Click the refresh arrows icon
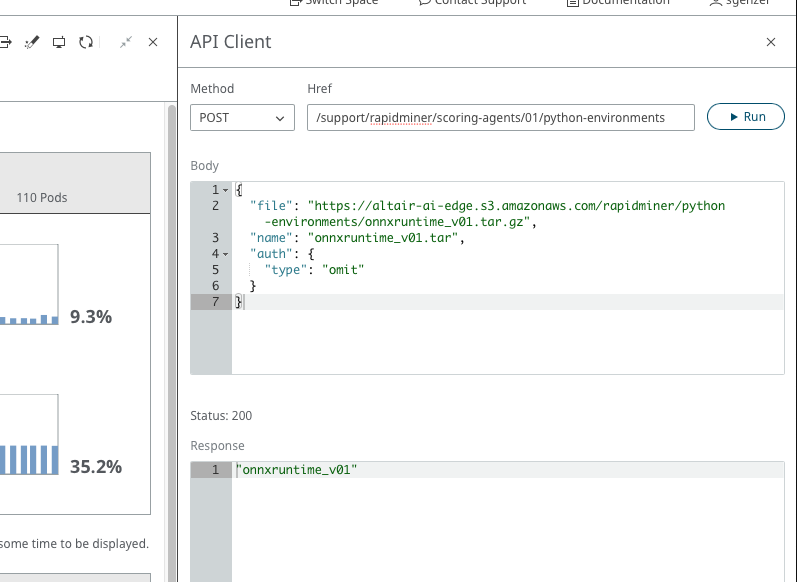Viewport: 797px width, 582px height. point(86,42)
